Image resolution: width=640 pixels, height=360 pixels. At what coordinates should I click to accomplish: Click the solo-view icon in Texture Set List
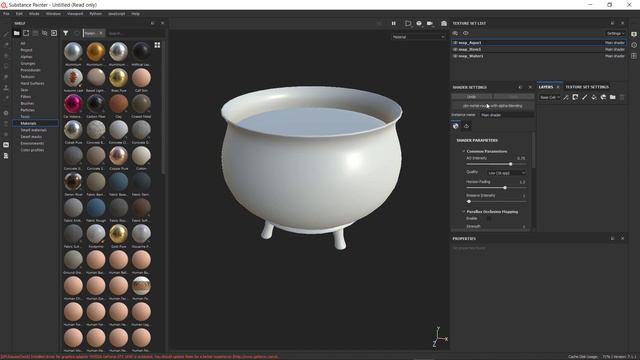click(455, 33)
